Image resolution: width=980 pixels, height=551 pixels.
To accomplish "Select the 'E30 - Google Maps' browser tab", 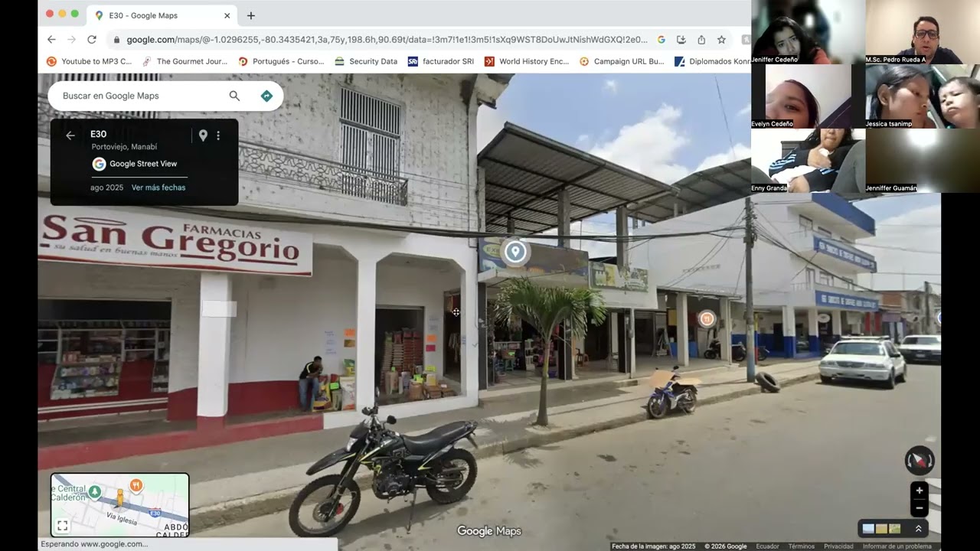I will tap(162, 15).
